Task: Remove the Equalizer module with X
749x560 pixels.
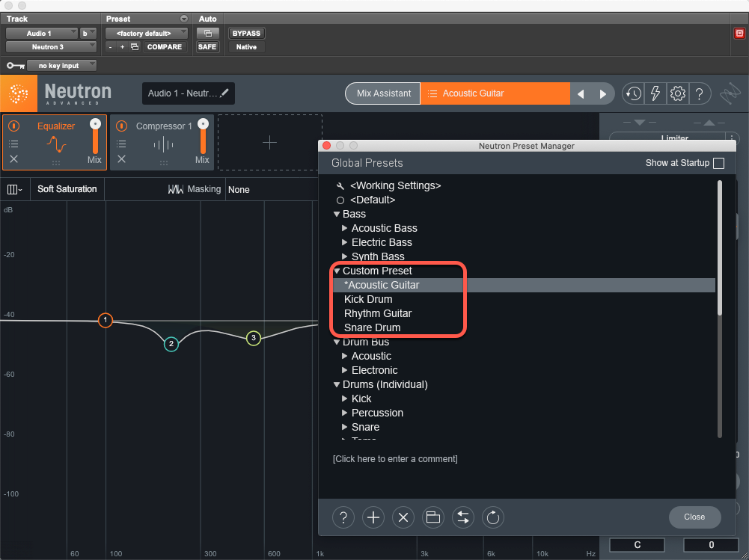Action: click(14, 159)
